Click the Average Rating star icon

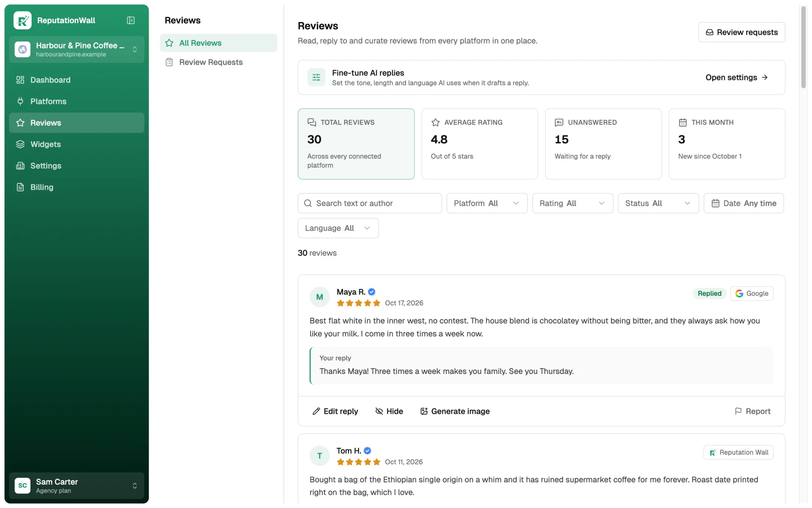coord(436,122)
